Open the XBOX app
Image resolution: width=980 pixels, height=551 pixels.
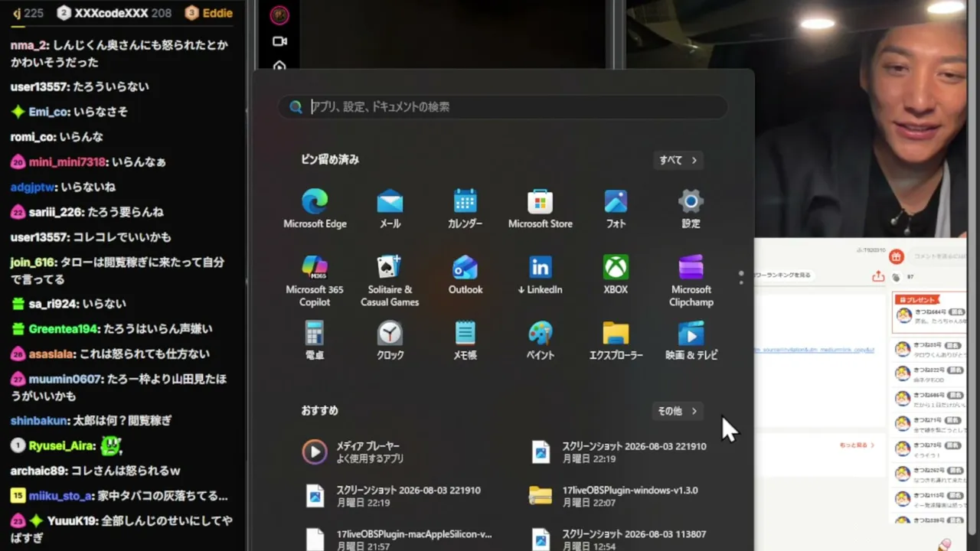pyautogui.click(x=616, y=274)
